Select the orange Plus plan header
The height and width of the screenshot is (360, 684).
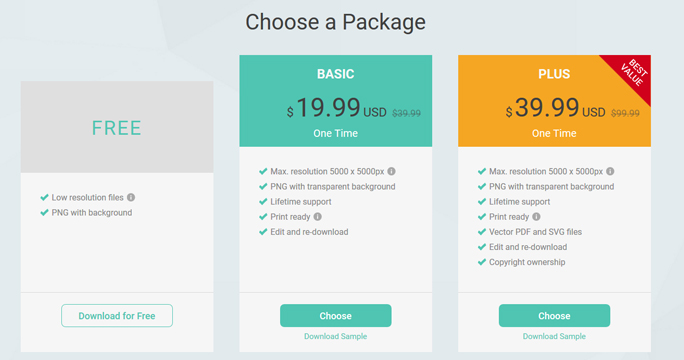pyautogui.click(x=554, y=101)
